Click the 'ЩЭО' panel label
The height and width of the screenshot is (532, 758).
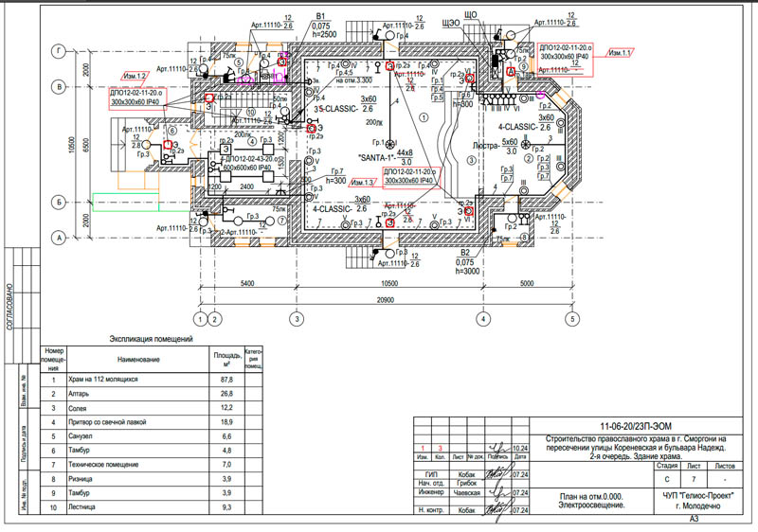click(x=451, y=23)
